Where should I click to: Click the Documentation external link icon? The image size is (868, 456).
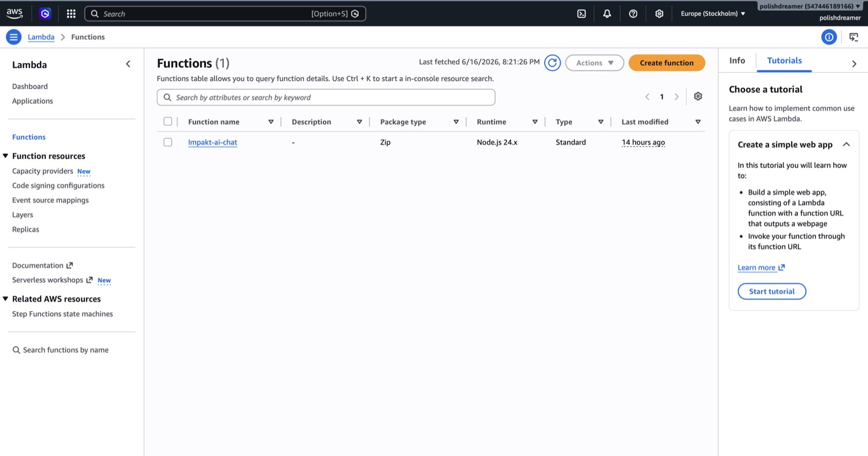[x=69, y=266]
